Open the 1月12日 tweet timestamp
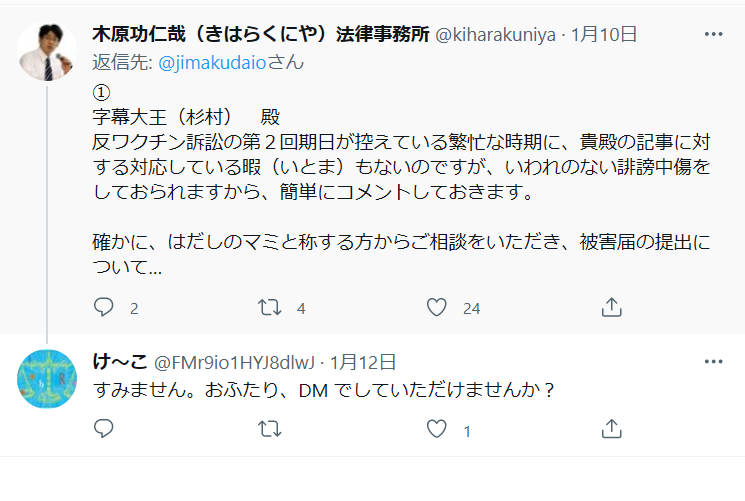 pyautogui.click(x=363, y=362)
